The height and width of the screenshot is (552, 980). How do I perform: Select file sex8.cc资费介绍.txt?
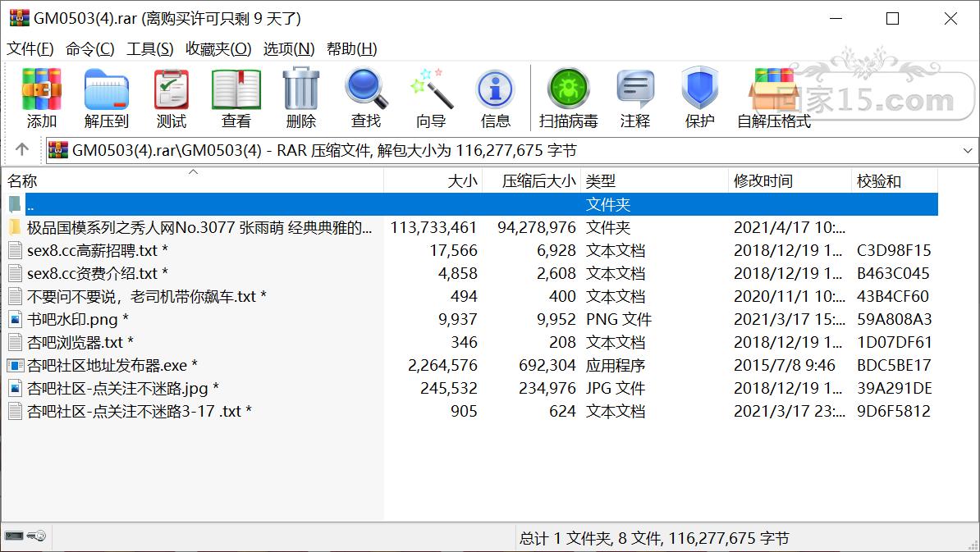pyautogui.click(x=97, y=273)
